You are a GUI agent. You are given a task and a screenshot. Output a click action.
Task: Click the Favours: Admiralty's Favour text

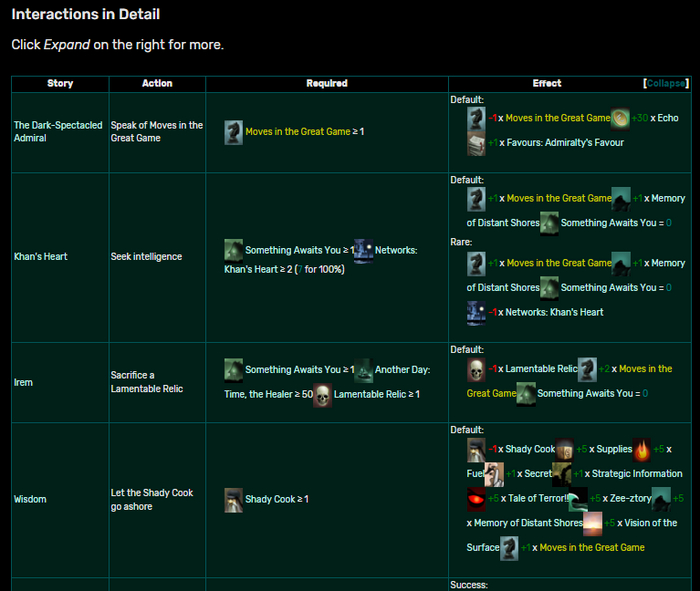pyautogui.click(x=565, y=143)
